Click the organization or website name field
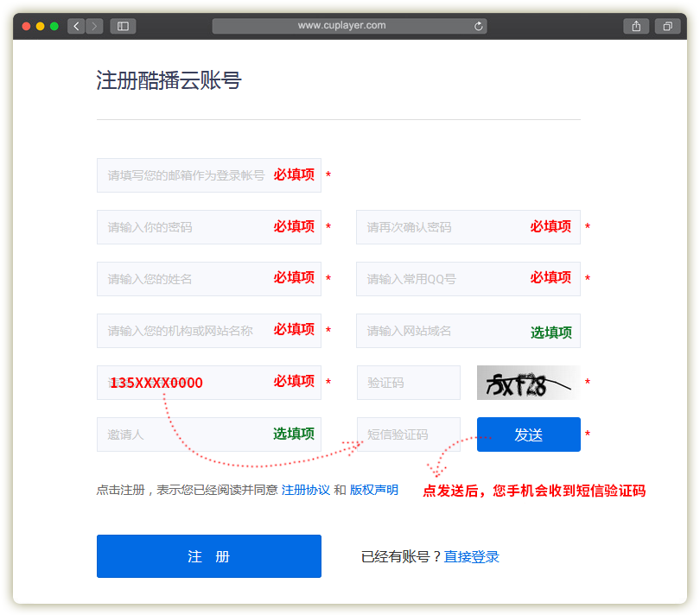Viewport: 700px width, 615px height. (186, 331)
